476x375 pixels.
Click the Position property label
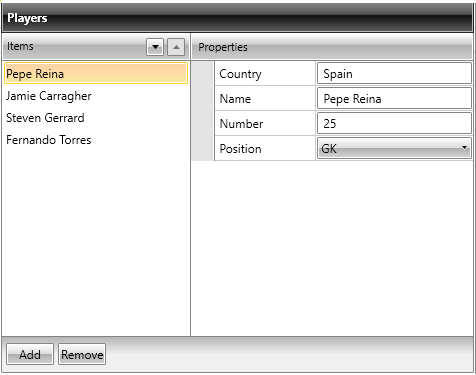[x=240, y=149]
